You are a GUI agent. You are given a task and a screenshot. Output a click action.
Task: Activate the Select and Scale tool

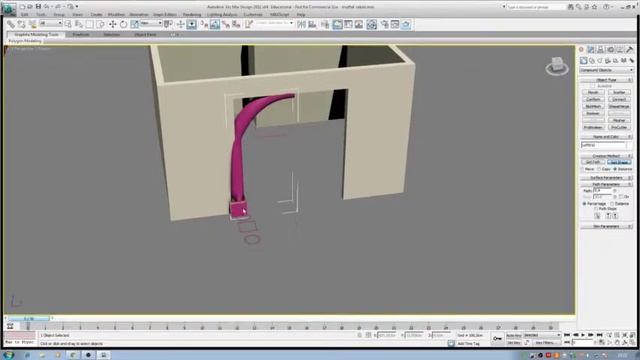(134, 24)
